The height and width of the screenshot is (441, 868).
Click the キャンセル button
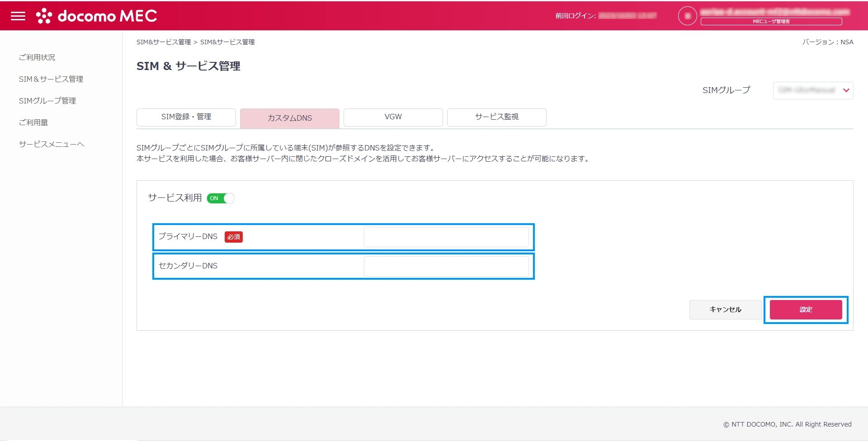(725, 310)
